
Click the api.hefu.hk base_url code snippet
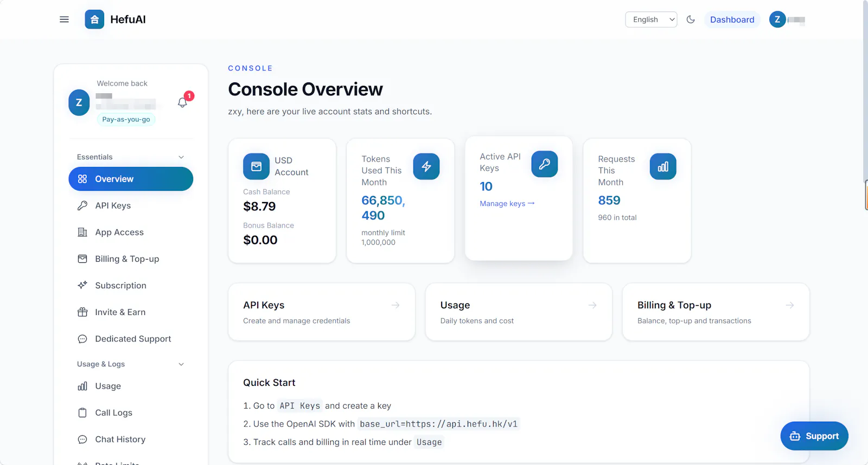(x=439, y=424)
